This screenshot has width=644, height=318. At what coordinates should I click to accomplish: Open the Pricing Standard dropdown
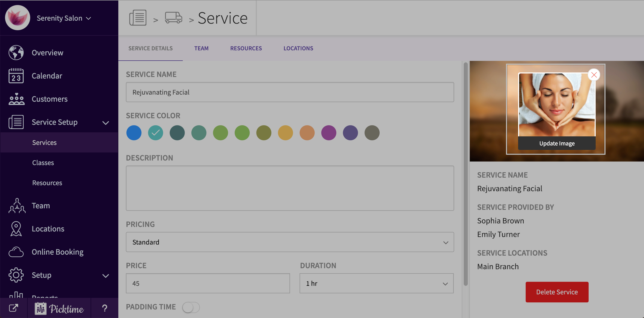[x=290, y=242]
